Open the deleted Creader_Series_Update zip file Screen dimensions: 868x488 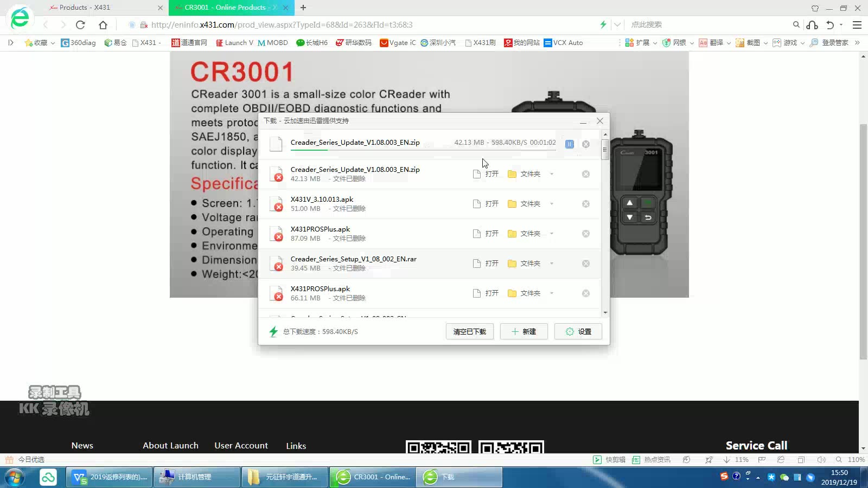pos(486,174)
